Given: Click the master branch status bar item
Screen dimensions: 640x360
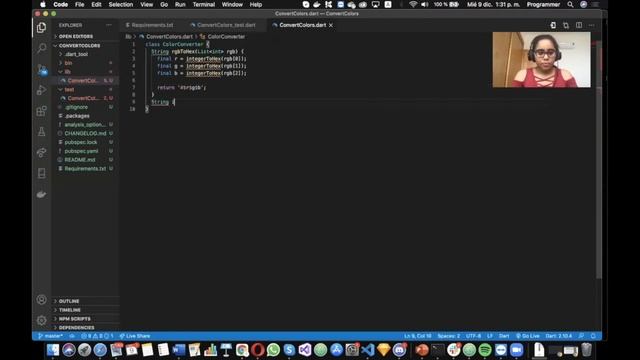Looking at the screenshot, I should [x=50, y=336].
